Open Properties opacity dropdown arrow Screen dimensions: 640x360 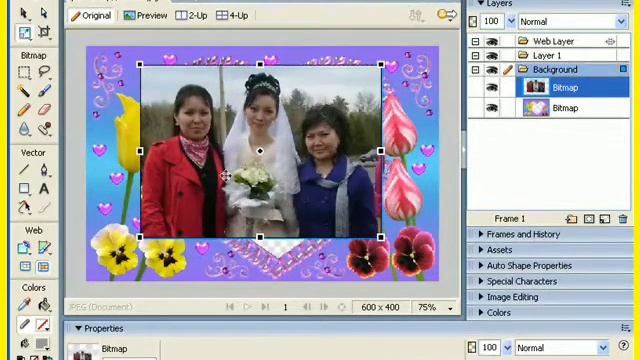[507, 348]
